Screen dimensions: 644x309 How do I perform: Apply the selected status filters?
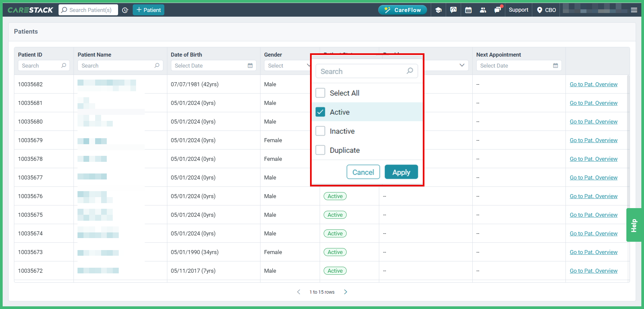401,172
